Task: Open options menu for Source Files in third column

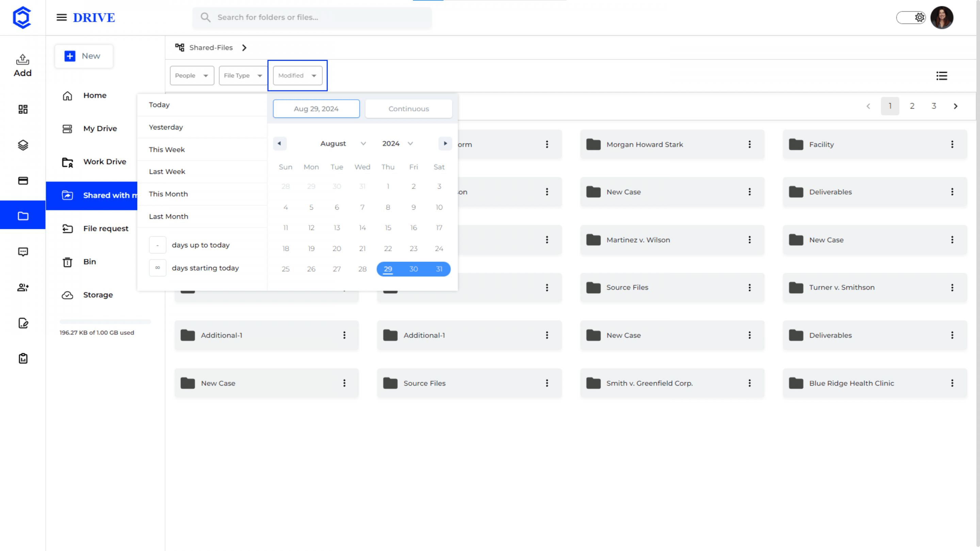Action: click(x=749, y=287)
